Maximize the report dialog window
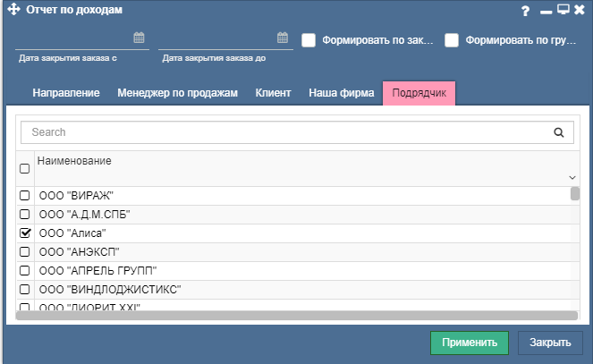The width and height of the screenshot is (593, 364). pyautogui.click(x=563, y=11)
